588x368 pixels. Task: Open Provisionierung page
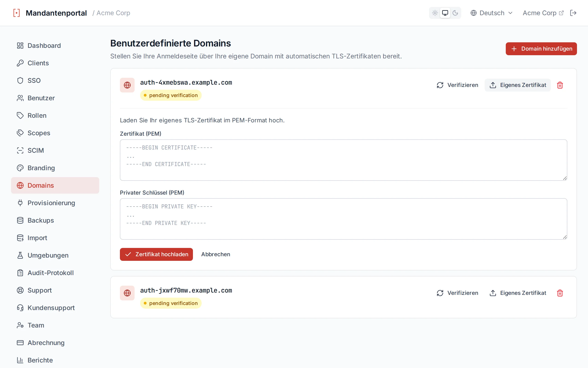click(55, 203)
